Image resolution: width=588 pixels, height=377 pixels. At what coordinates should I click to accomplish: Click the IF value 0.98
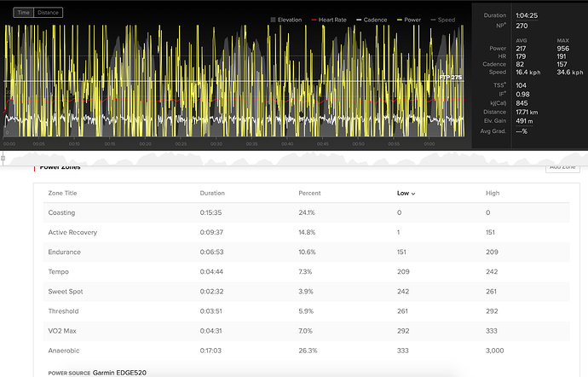522,94
